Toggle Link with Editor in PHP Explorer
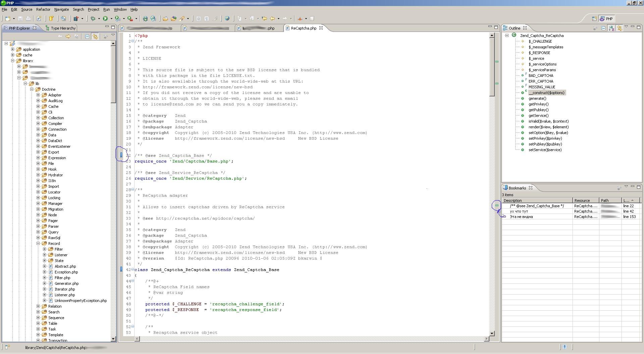 (96, 36)
